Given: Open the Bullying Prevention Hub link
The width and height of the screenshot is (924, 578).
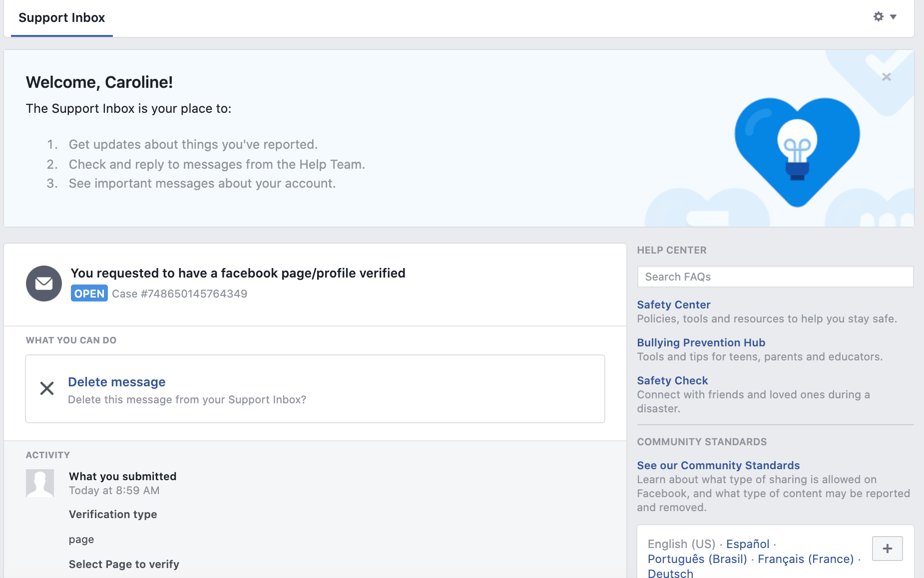Looking at the screenshot, I should click(x=701, y=342).
